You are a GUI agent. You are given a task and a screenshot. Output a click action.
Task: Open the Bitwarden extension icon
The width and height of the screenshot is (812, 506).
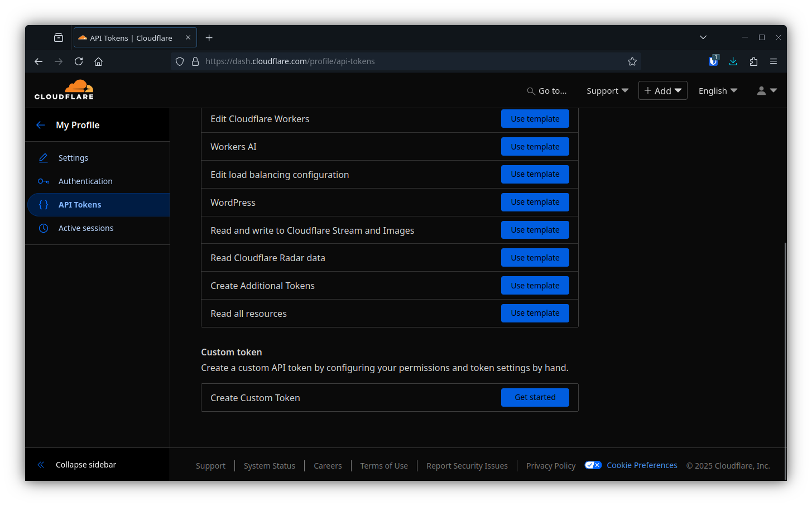click(713, 61)
